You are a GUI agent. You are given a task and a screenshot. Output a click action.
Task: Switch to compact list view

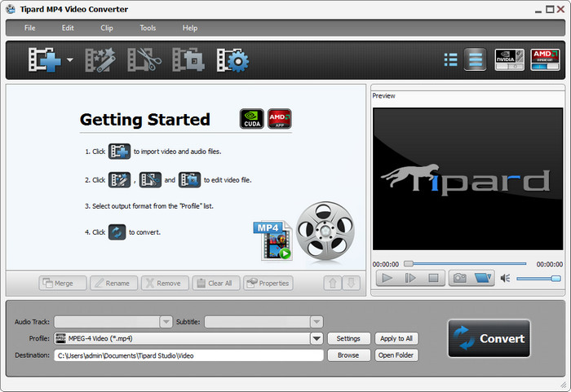450,59
